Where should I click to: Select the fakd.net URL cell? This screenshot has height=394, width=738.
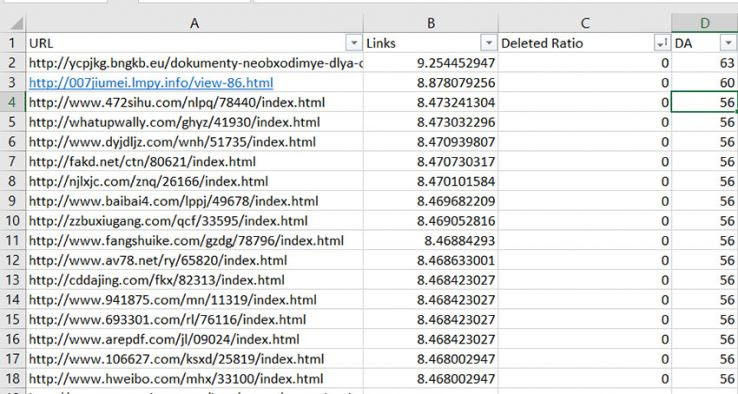pyautogui.click(x=194, y=162)
